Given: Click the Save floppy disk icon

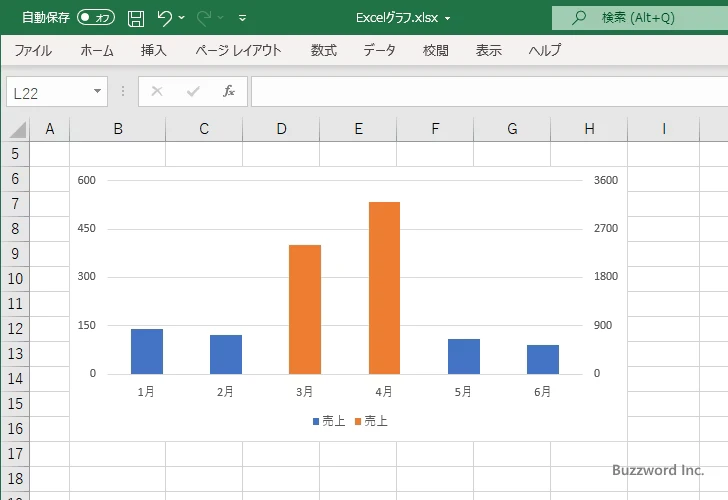Looking at the screenshot, I should [x=136, y=18].
